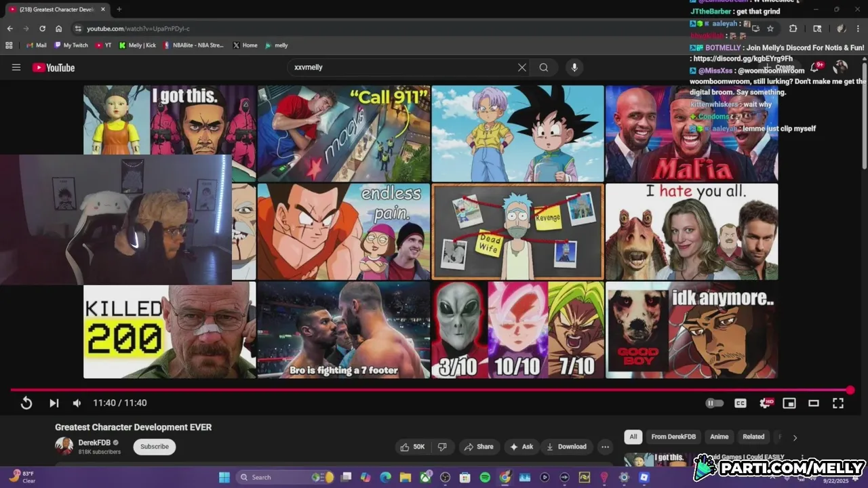Click the Windows taskbar Search box
The height and width of the screenshot is (488, 868).
pyautogui.click(x=285, y=477)
